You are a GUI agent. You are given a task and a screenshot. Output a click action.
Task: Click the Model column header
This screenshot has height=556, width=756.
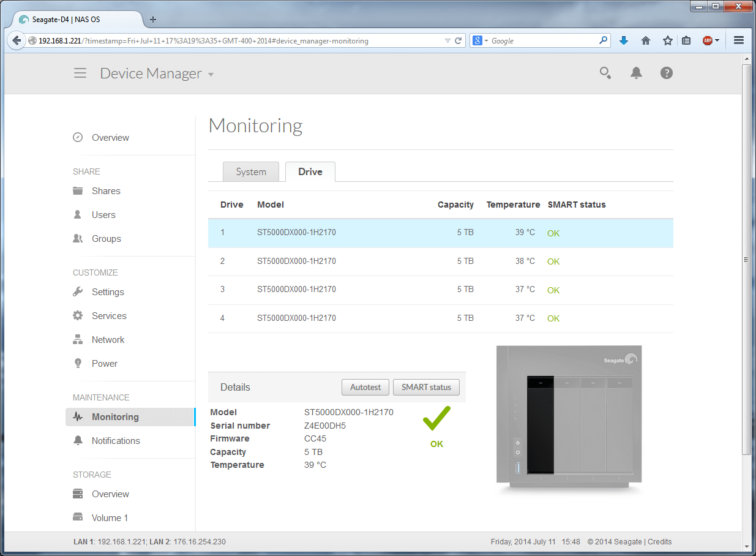pyautogui.click(x=271, y=205)
